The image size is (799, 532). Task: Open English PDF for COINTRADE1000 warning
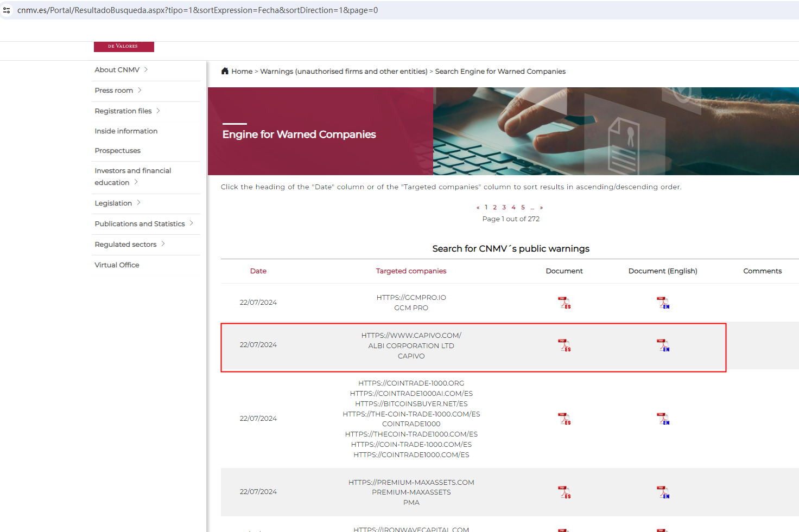(x=663, y=419)
